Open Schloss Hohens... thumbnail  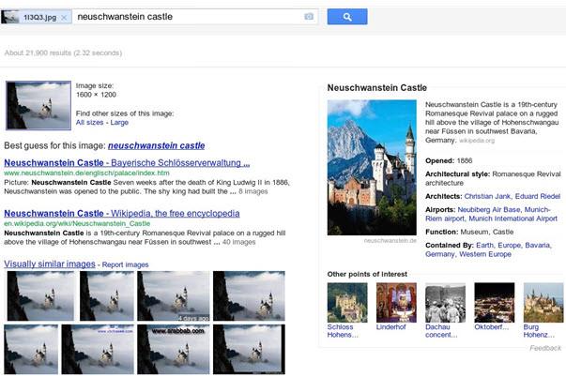coord(347,303)
